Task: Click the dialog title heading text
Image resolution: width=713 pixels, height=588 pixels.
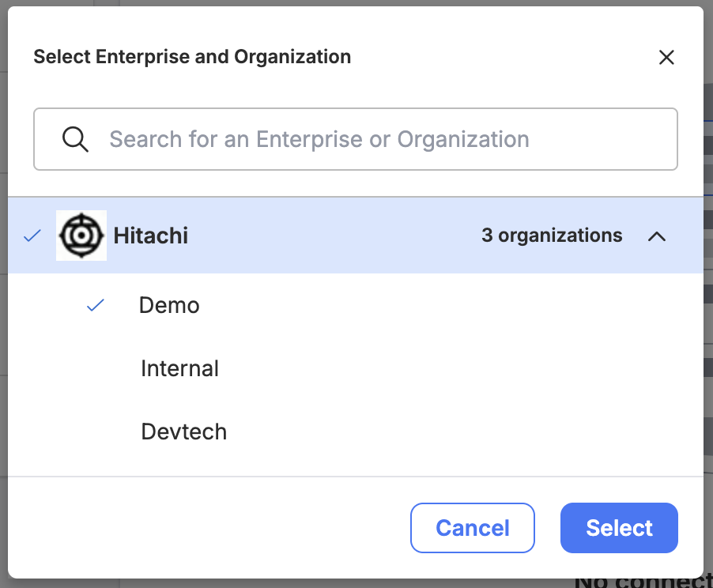Action: (x=192, y=57)
